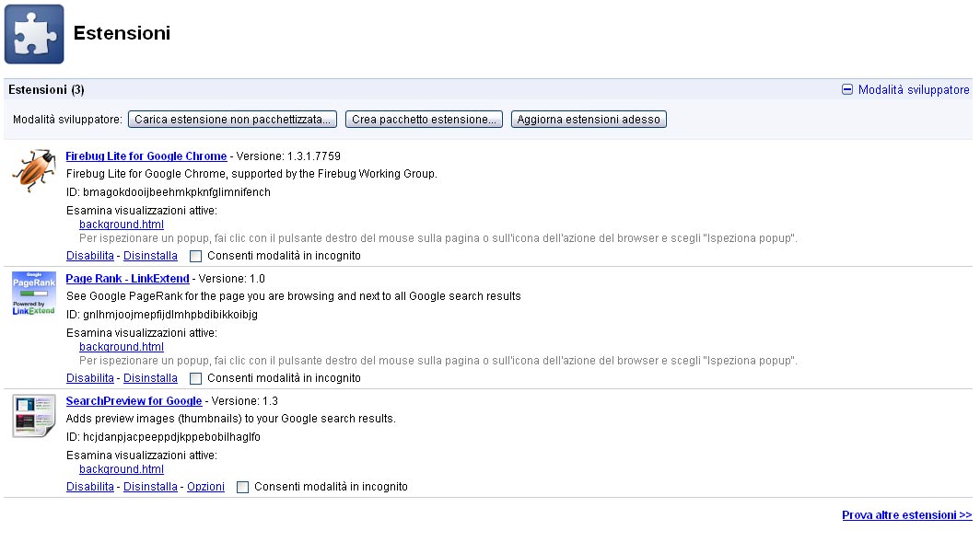Image resolution: width=980 pixels, height=542 pixels.
Task: Click Firebug ID text bmagokdooijbeehmkpknfglimnifench
Action: (177, 192)
